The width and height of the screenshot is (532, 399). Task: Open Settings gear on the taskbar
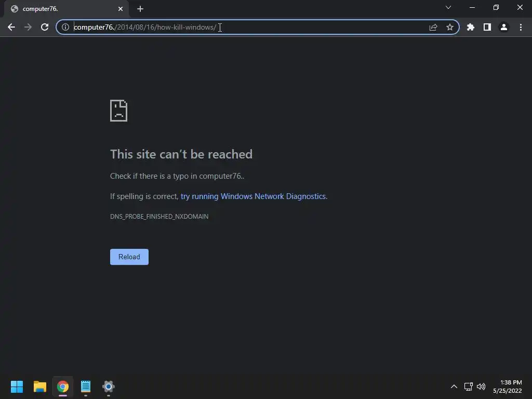click(x=109, y=387)
